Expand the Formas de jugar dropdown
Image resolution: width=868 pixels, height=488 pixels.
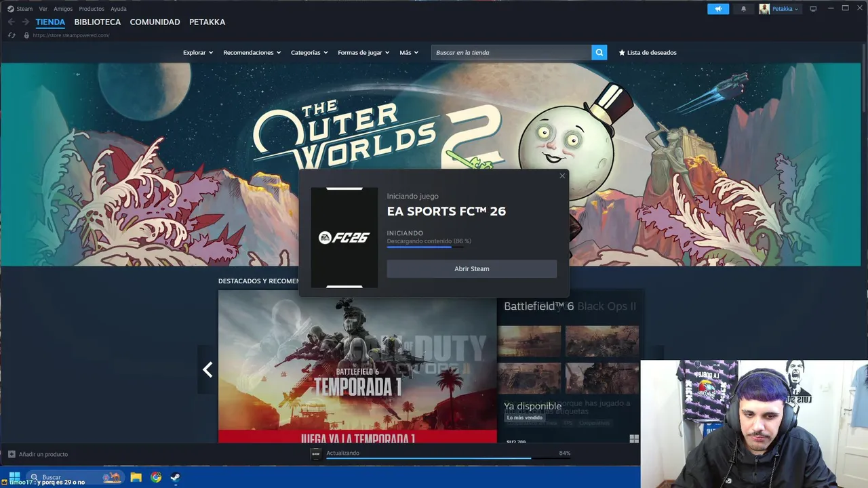[363, 52]
